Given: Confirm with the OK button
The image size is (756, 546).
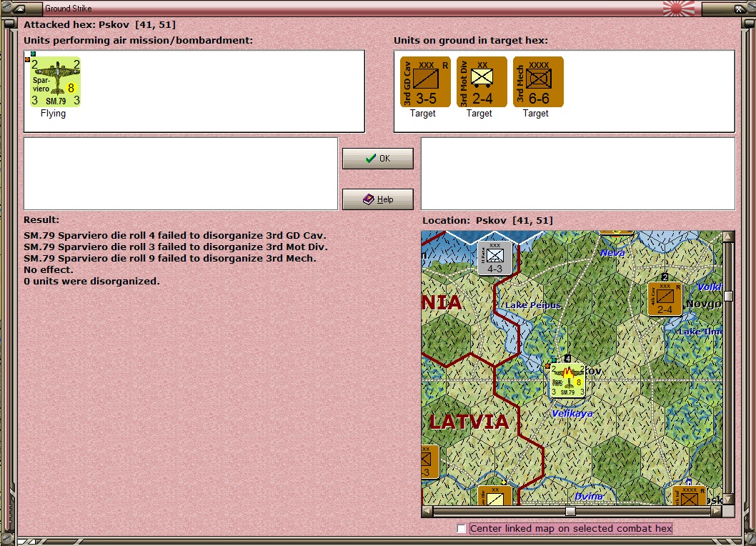Looking at the screenshot, I should pyautogui.click(x=378, y=158).
